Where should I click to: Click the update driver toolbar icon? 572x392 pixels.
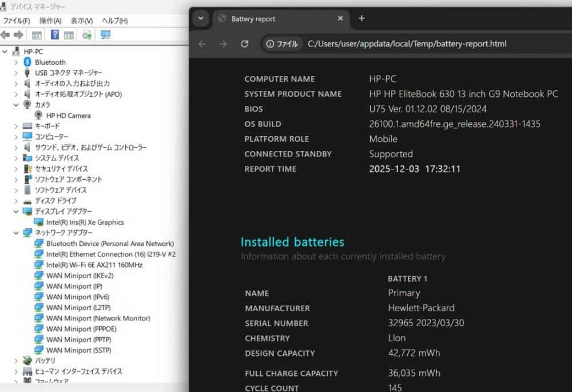[x=87, y=35]
